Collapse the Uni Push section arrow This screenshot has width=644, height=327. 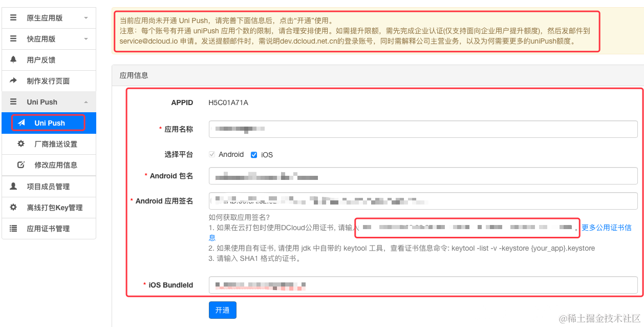(86, 102)
